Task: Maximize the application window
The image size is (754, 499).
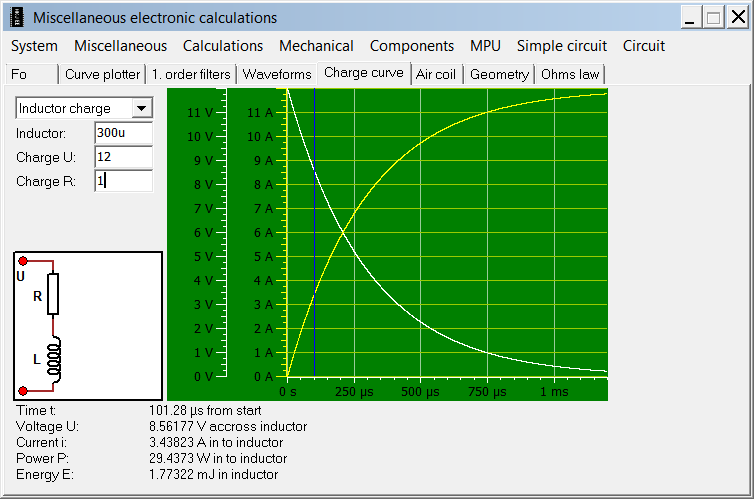Action: 714,18
